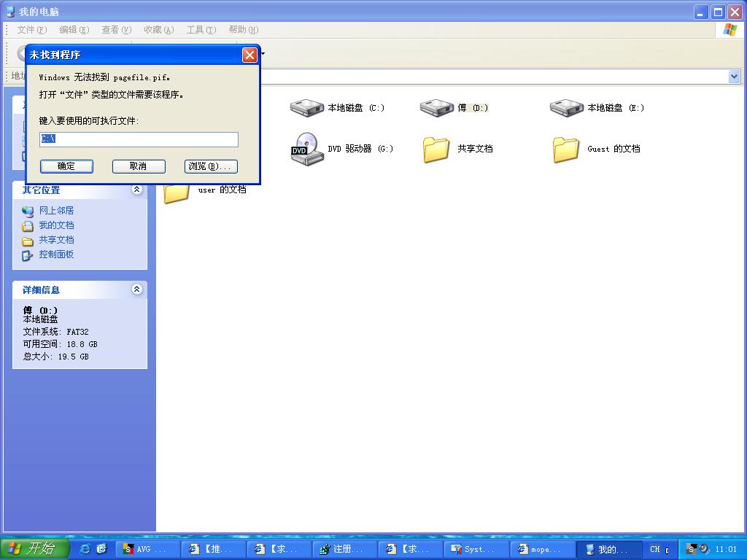Open 控制面板 link in sidebar

tap(56, 254)
